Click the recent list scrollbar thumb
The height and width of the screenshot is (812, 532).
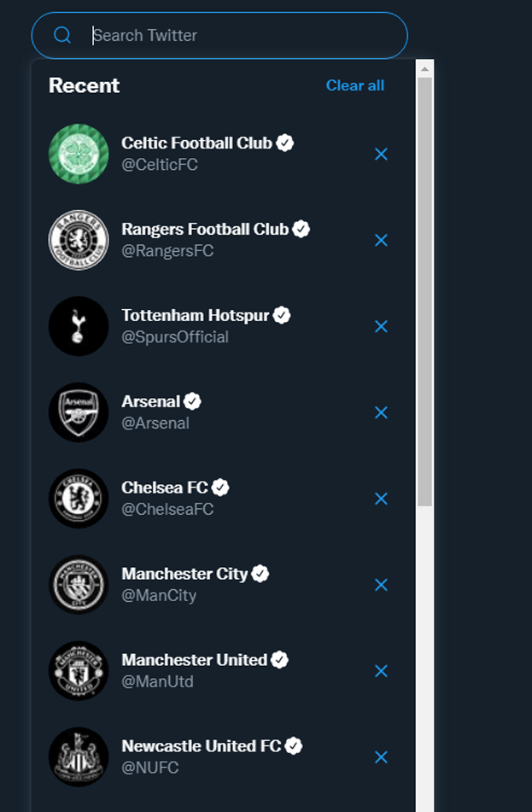pos(424,290)
